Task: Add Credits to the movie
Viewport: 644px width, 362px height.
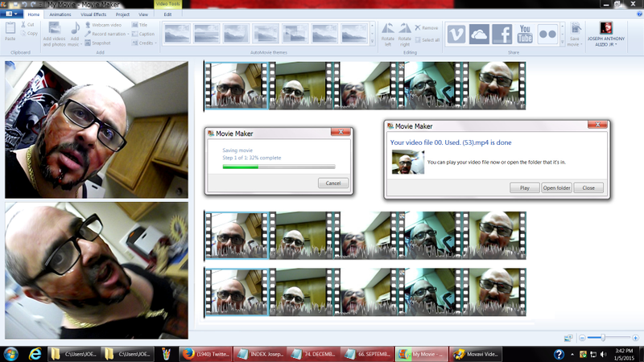Action: (143, 43)
